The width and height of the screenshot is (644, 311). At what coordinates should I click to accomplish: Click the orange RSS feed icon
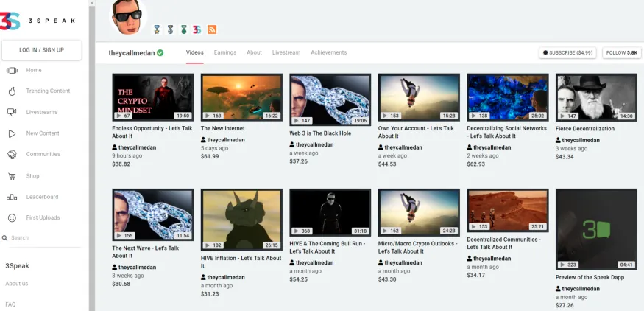point(211,29)
